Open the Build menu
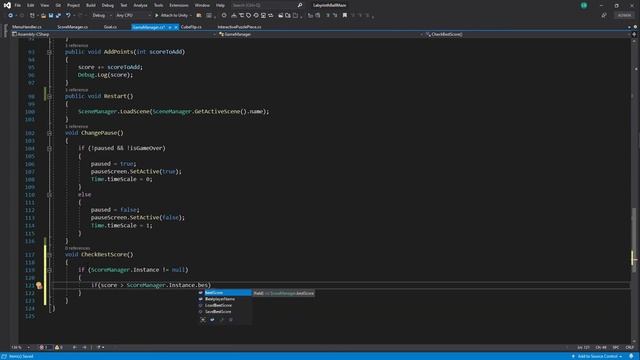The image size is (640, 360). pos(91,5)
